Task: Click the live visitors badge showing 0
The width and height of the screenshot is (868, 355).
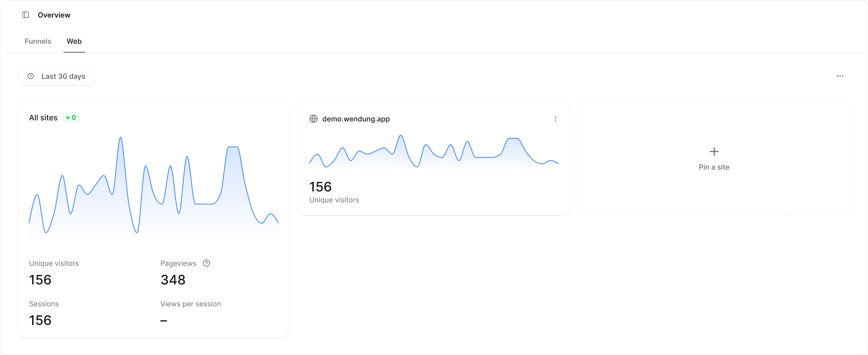Action: coord(71,118)
